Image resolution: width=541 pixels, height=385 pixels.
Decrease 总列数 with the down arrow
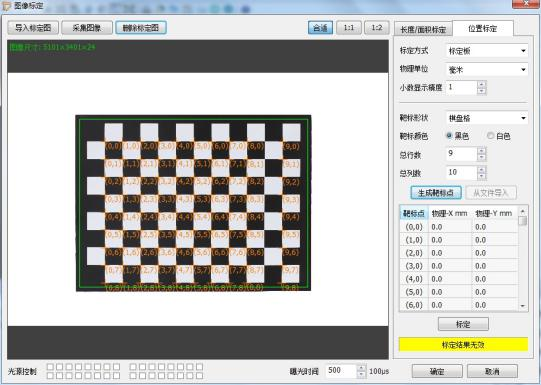[482, 176]
